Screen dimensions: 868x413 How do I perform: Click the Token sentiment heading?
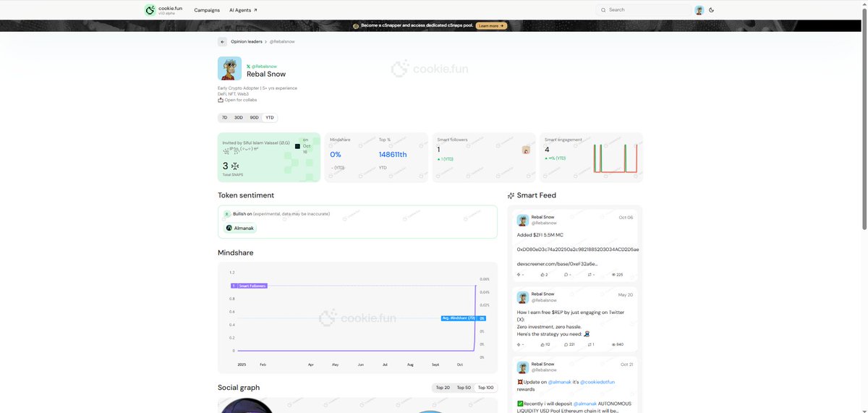246,195
